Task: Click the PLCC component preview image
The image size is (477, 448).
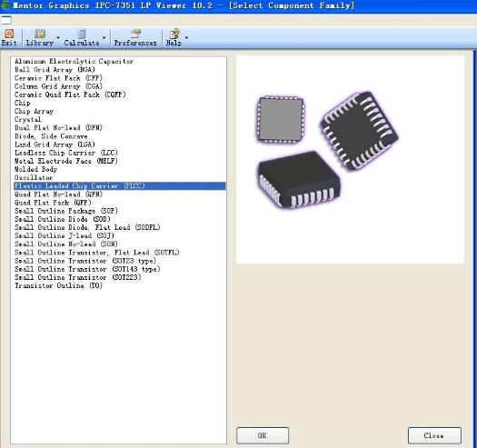Action: [x=350, y=159]
